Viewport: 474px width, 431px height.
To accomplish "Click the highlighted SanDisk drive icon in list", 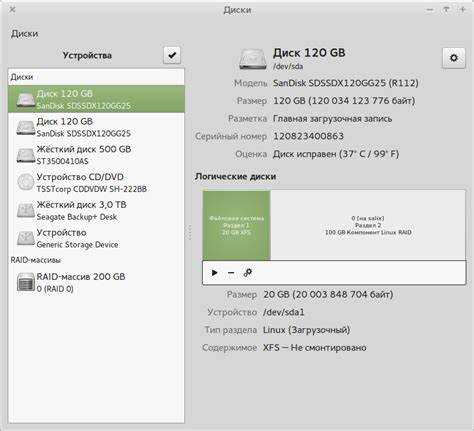I will (x=26, y=100).
